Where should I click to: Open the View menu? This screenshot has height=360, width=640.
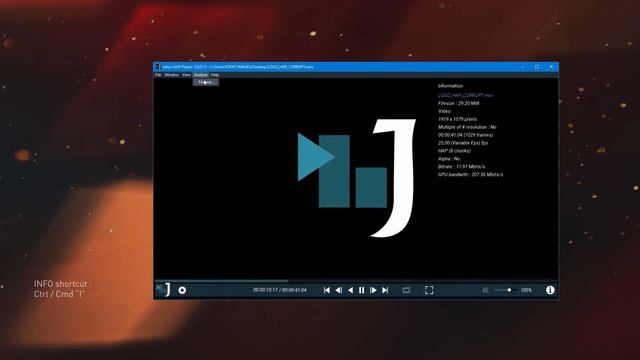186,75
